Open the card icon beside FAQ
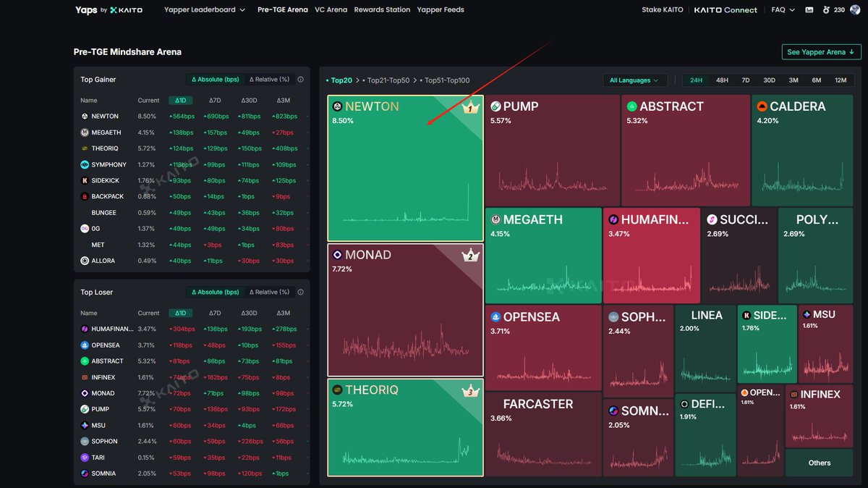 [809, 10]
